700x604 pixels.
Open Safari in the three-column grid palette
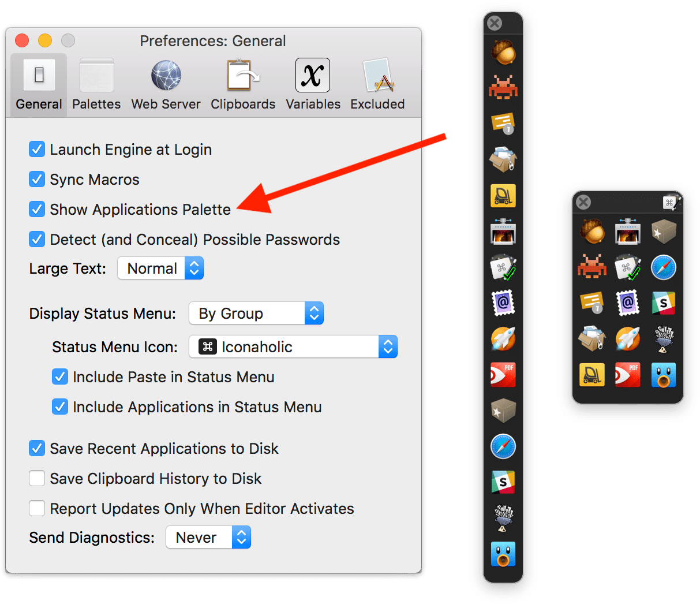click(664, 267)
